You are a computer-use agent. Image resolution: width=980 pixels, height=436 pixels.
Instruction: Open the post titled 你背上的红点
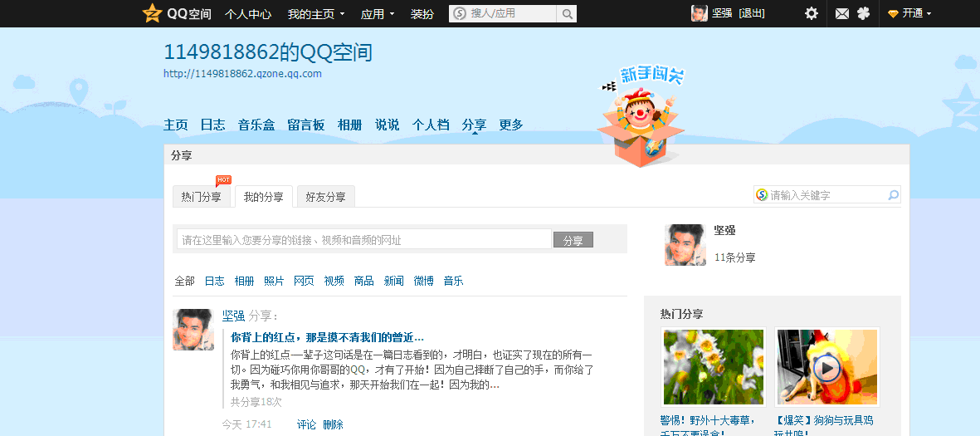click(x=328, y=338)
